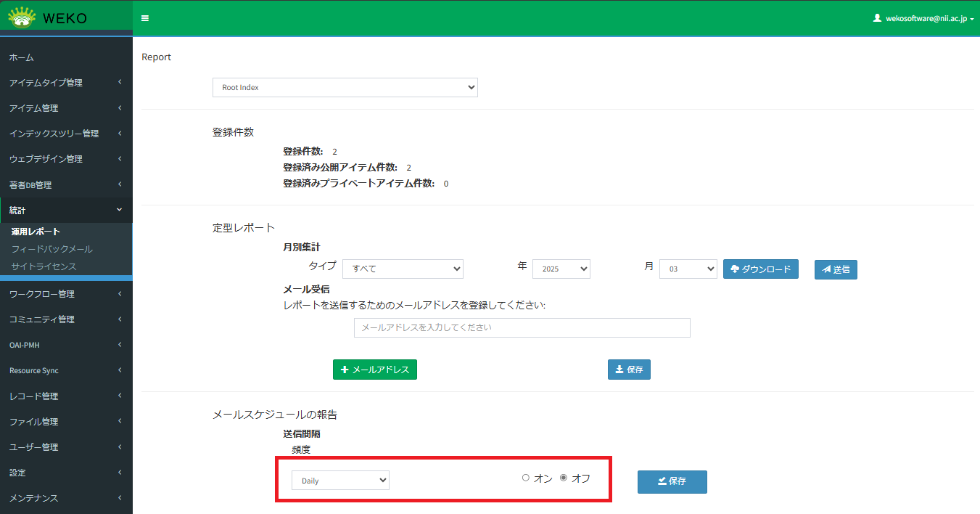This screenshot has height=514, width=980.
Task: Open the Root Index dropdown
Action: (x=345, y=87)
